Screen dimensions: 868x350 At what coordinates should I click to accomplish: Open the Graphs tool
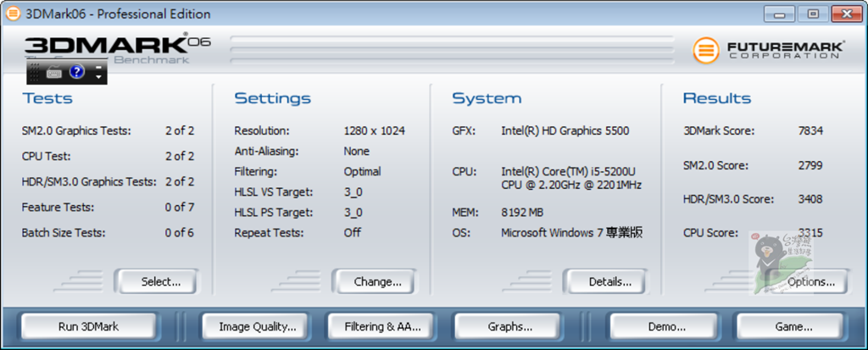tap(509, 327)
